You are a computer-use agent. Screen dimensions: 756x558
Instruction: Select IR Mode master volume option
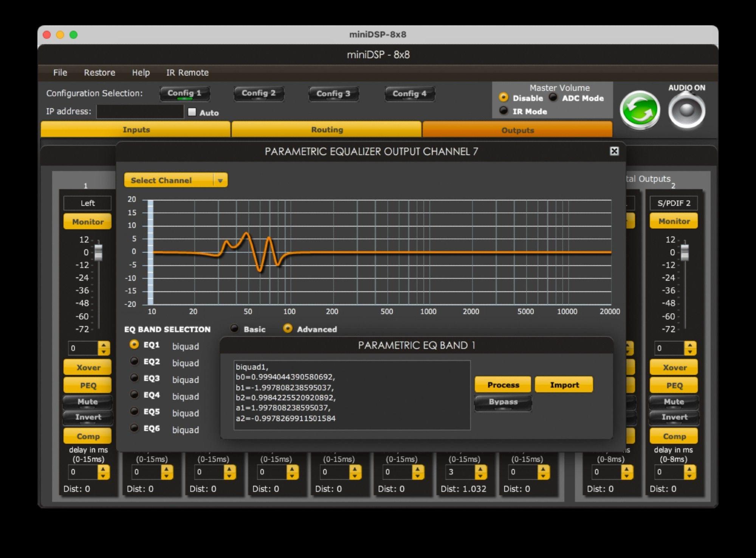503,111
